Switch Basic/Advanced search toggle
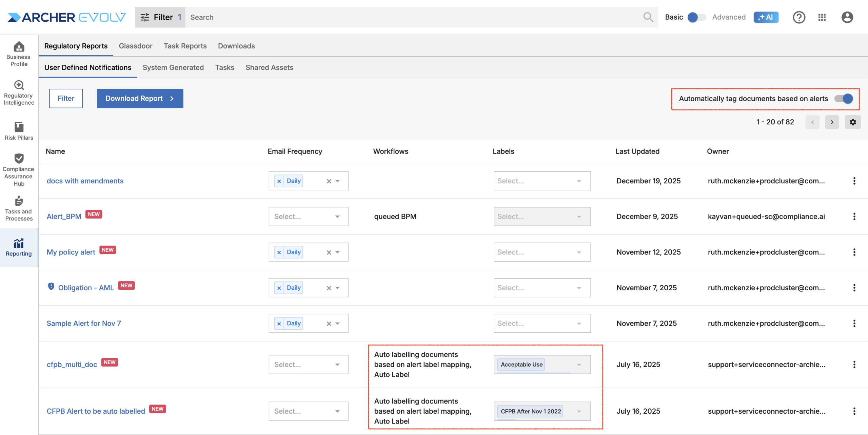The width and height of the screenshot is (868, 435). click(x=696, y=17)
